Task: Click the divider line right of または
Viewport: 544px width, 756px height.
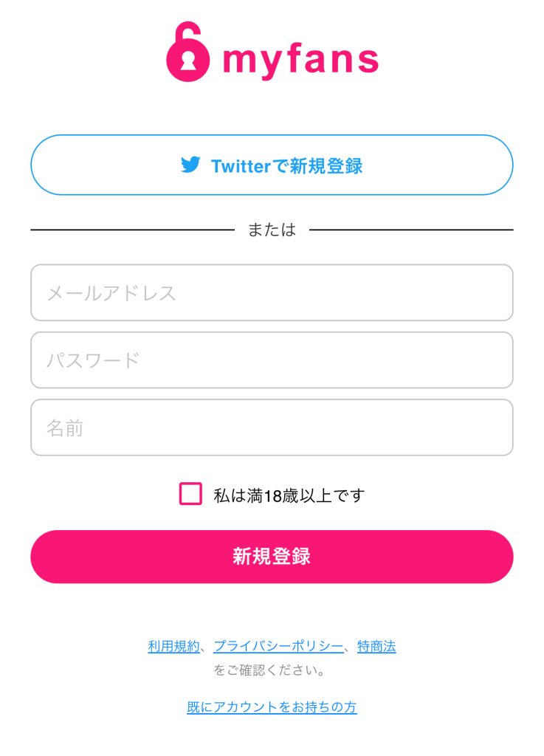Action: point(410,230)
